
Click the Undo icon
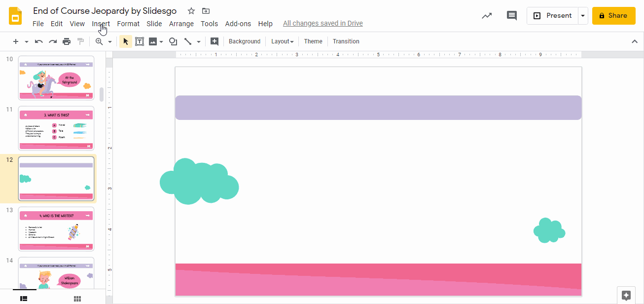(38, 41)
